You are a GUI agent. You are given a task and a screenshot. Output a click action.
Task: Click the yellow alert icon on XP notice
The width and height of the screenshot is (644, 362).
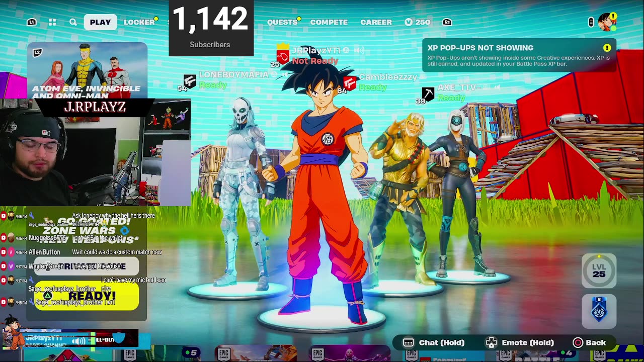coord(607,48)
